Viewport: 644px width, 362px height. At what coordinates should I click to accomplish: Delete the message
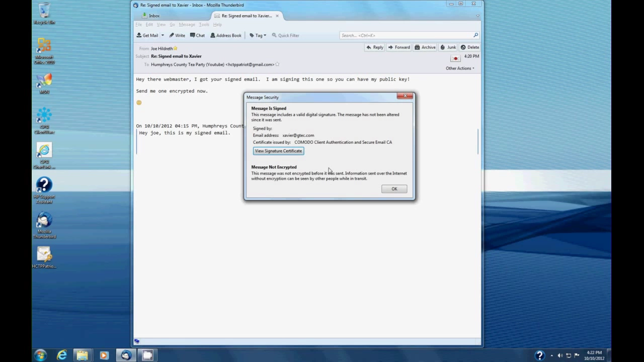(x=470, y=47)
